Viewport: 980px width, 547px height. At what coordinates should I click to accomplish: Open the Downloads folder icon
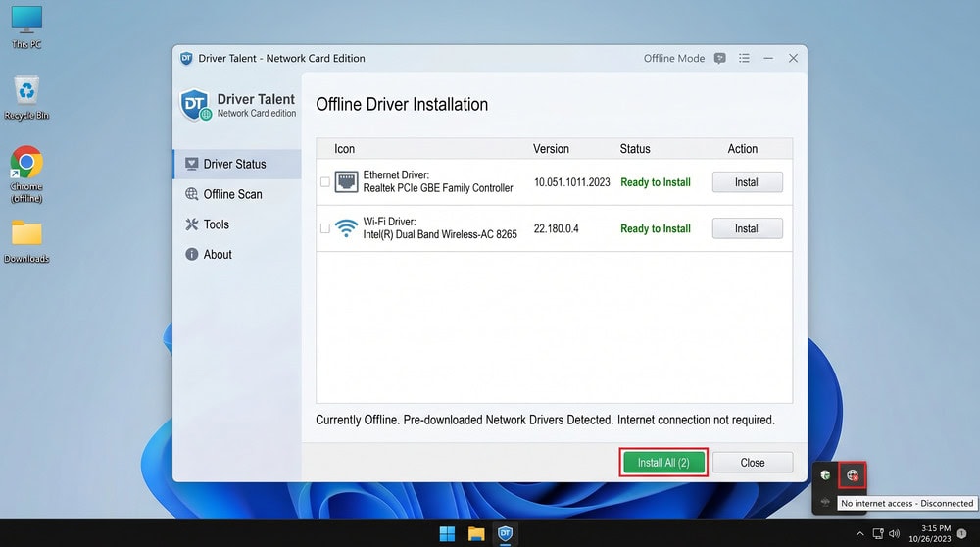coord(26,242)
